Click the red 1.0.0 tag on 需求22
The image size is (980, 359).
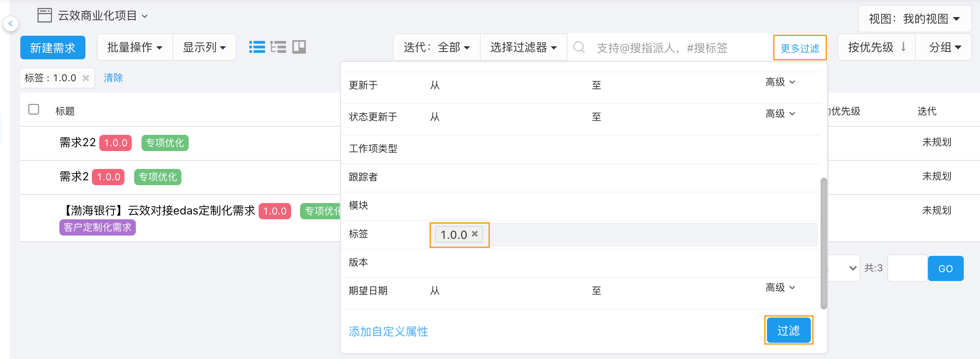(115, 143)
